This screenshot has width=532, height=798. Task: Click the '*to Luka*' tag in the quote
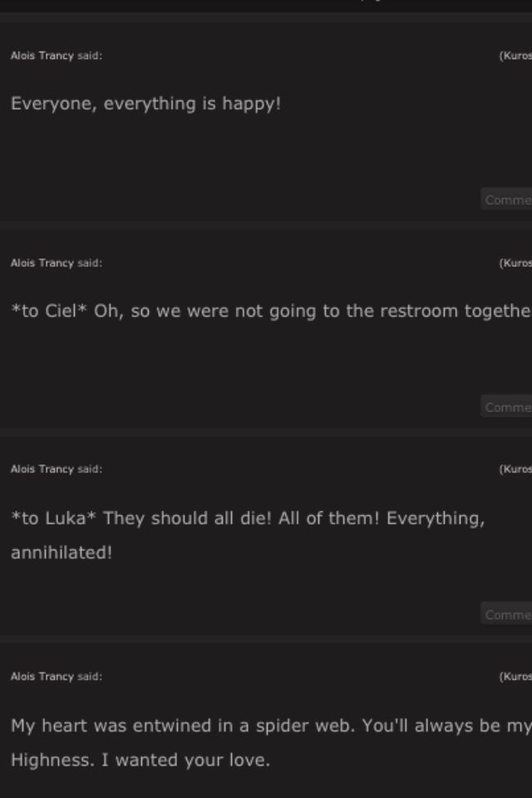pyautogui.click(x=53, y=519)
